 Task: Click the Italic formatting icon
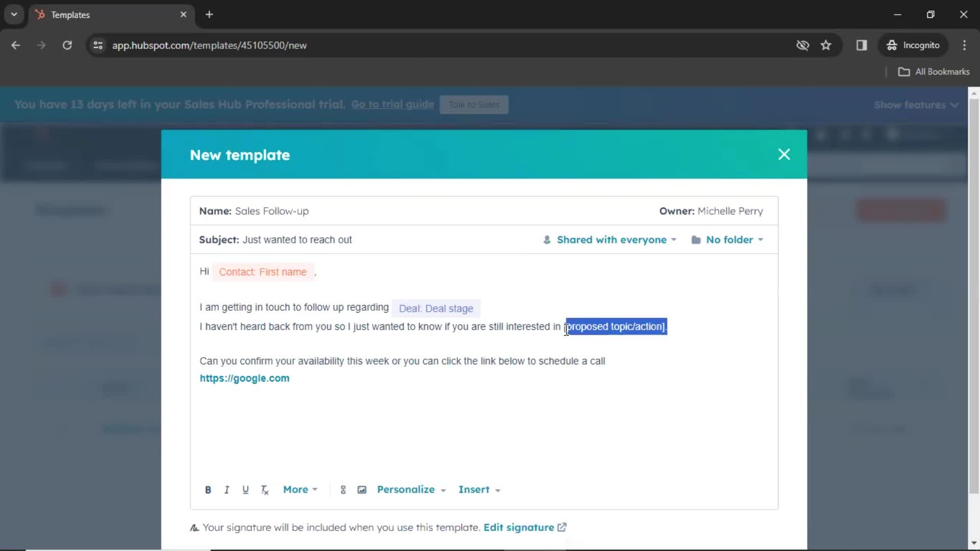click(x=227, y=489)
